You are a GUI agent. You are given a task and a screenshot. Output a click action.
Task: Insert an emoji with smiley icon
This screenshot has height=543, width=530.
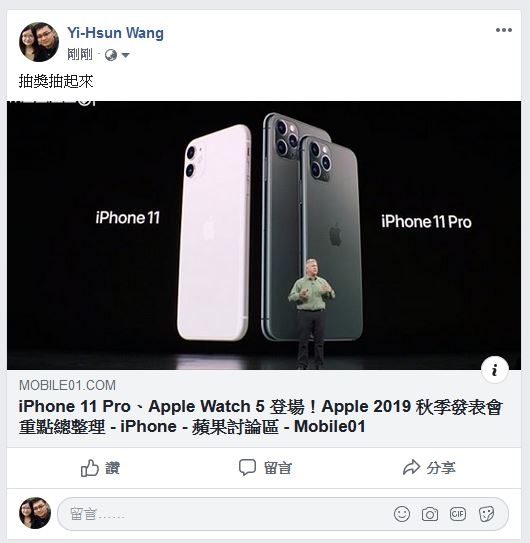(x=402, y=514)
